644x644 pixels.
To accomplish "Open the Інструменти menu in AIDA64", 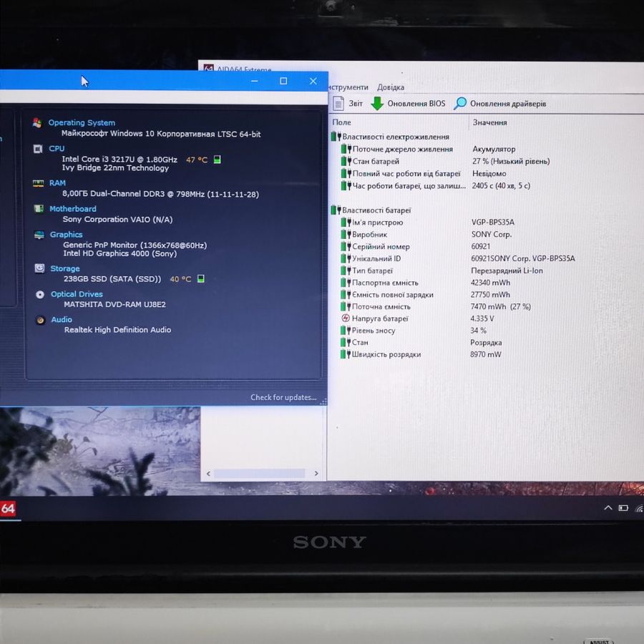I will (348, 87).
